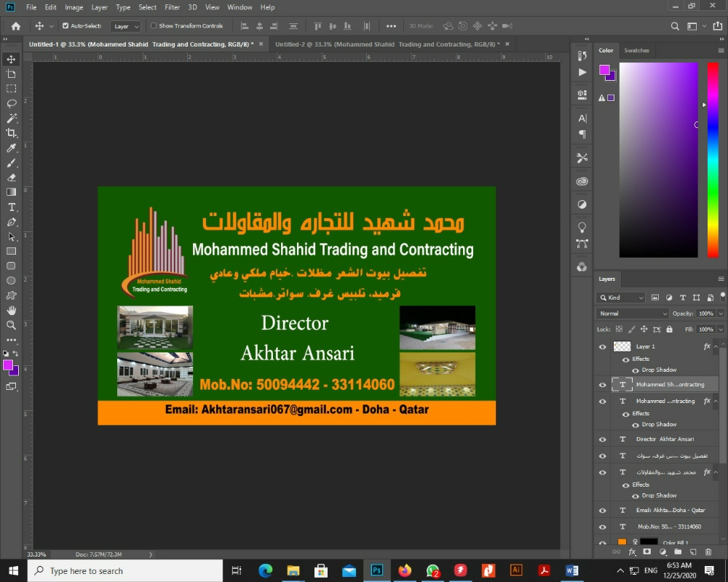Select the Crop tool
The height and width of the screenshot is (582, 728).
coord(12,133)
